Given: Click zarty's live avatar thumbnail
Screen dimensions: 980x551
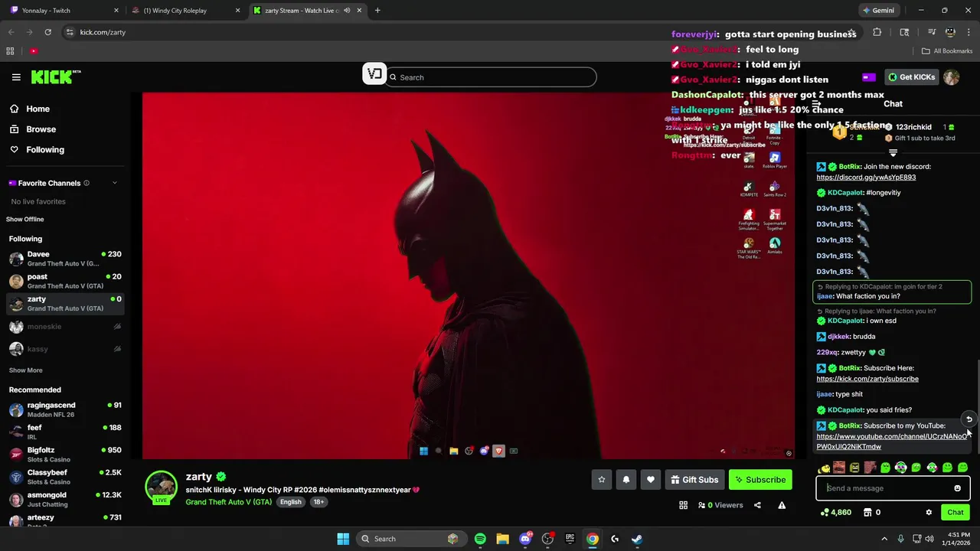Looking at the screenshot, I should (x=162, y=487).
